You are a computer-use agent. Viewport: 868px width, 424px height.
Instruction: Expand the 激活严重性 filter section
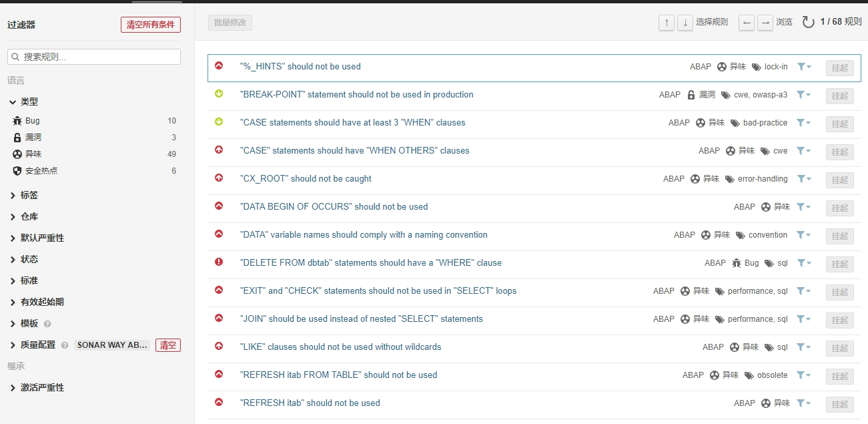[37, 387]
